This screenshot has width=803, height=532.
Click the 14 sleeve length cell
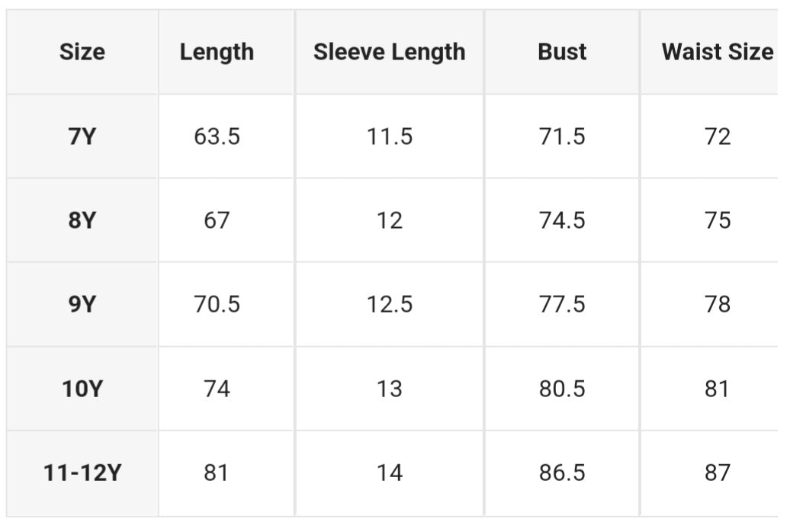(x=389, y=473)
